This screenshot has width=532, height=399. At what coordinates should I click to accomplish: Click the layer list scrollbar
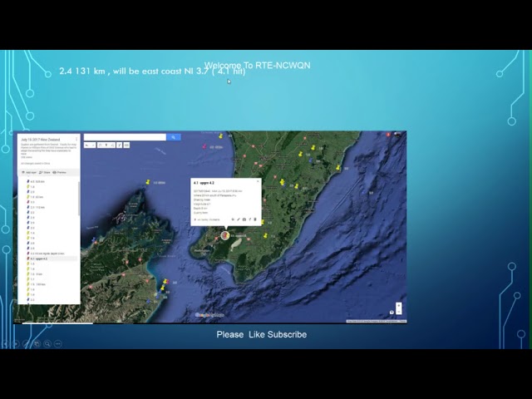pyautogui.click(x=79, y=199)
